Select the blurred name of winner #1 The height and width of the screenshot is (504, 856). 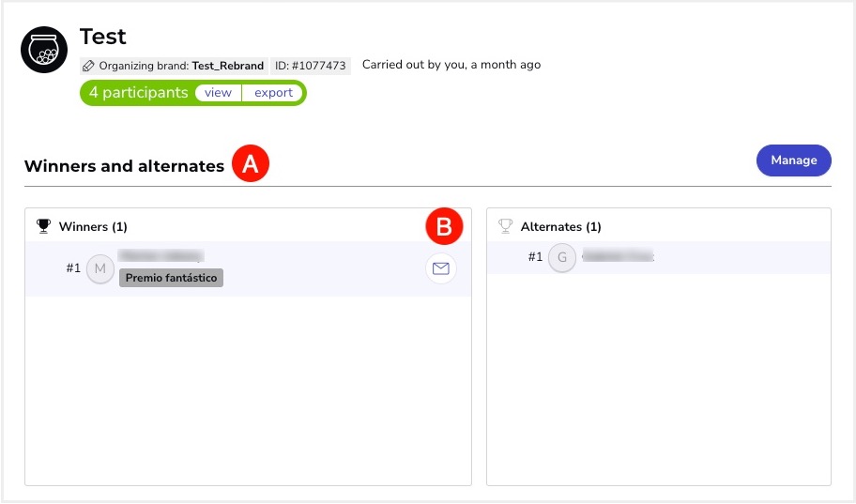click(161, 255)
